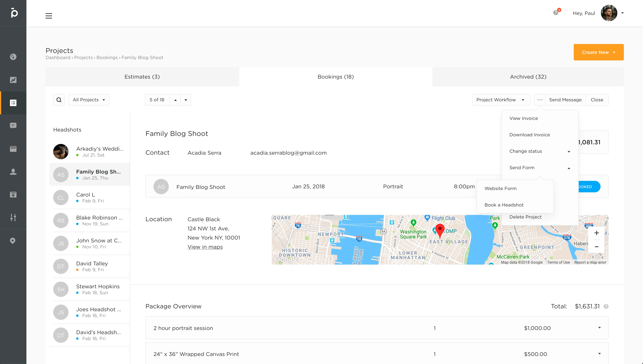Open the scheduling settings sidebar icon

tap(13, 194)
